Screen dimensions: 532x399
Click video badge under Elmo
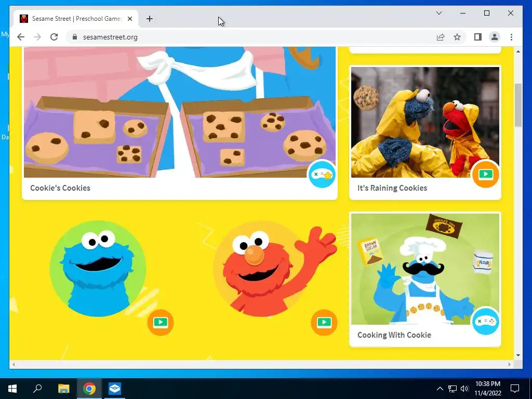coord(324,322)
